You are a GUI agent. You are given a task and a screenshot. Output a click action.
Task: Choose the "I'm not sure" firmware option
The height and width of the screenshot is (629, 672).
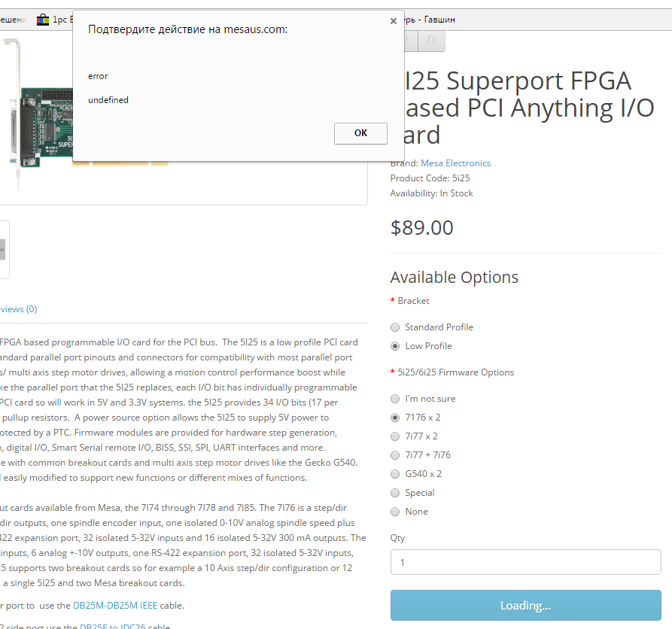tap(395, 399)
